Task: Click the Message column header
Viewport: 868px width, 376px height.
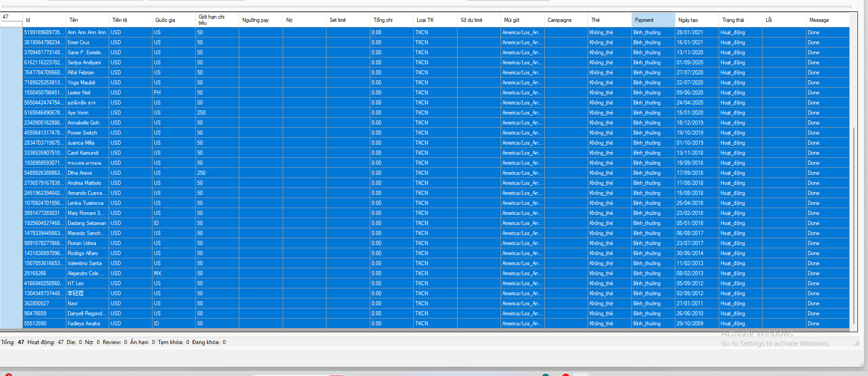Action: click(828, 20)
